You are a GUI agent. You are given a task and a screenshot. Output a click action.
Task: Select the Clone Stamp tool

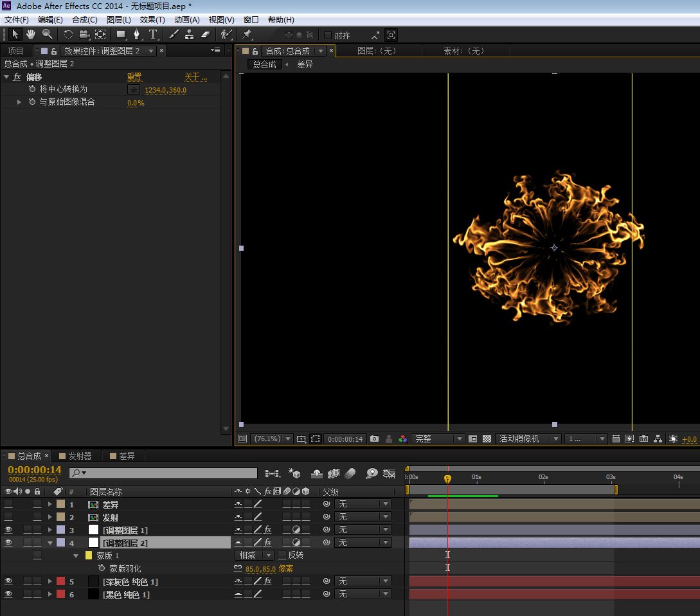[190, 35]
